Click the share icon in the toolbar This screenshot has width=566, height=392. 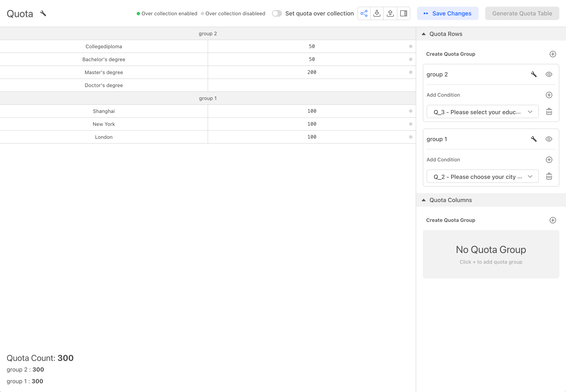(x=364, y=14)
